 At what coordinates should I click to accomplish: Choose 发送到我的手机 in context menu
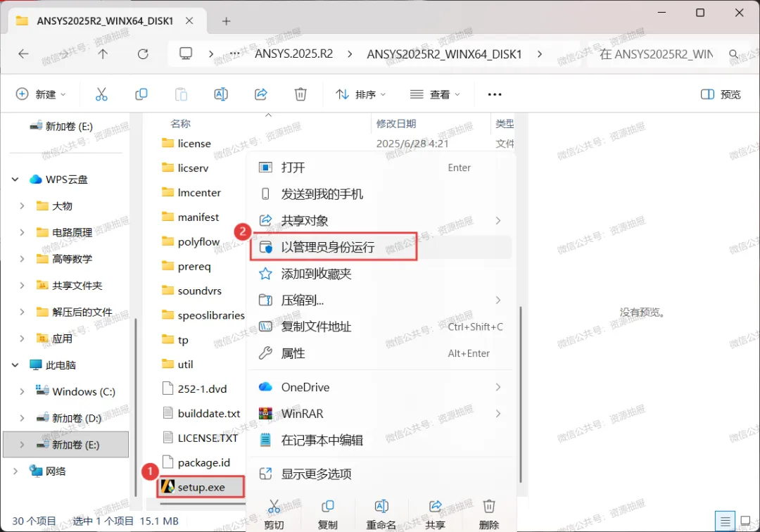381,194
